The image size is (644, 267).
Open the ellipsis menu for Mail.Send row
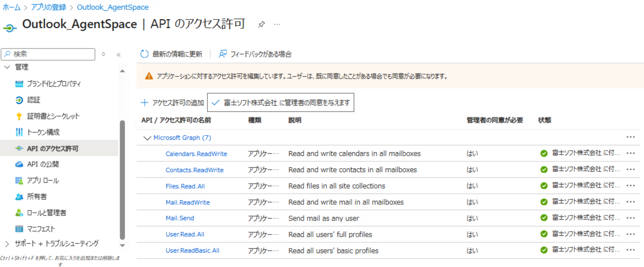(631, 218)
